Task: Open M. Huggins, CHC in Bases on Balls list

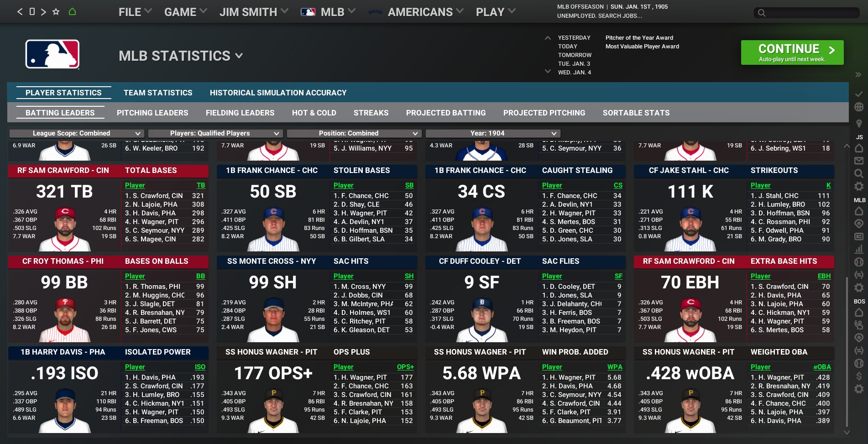Action: point(155,295)
